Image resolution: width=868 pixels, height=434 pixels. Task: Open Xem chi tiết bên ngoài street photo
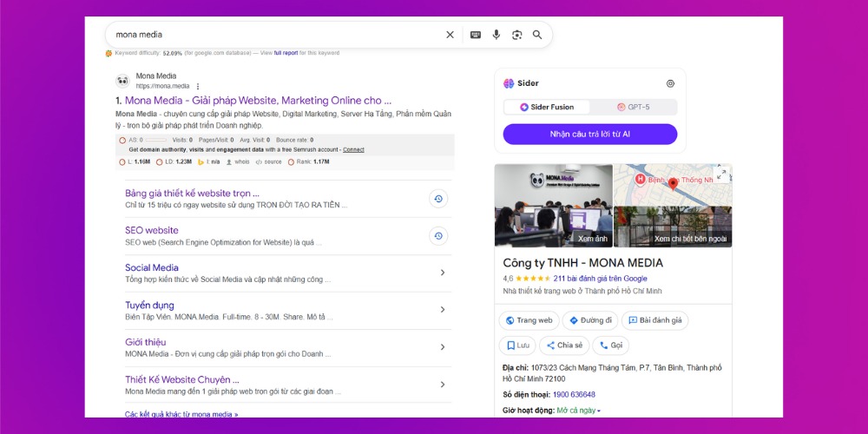(x=673, y=227)
